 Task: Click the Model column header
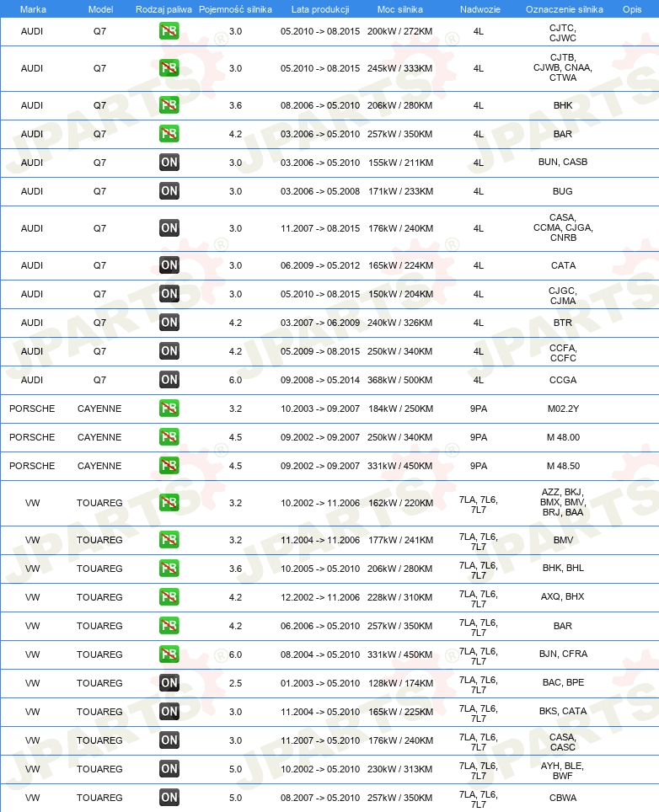click(x=100, y=9)
